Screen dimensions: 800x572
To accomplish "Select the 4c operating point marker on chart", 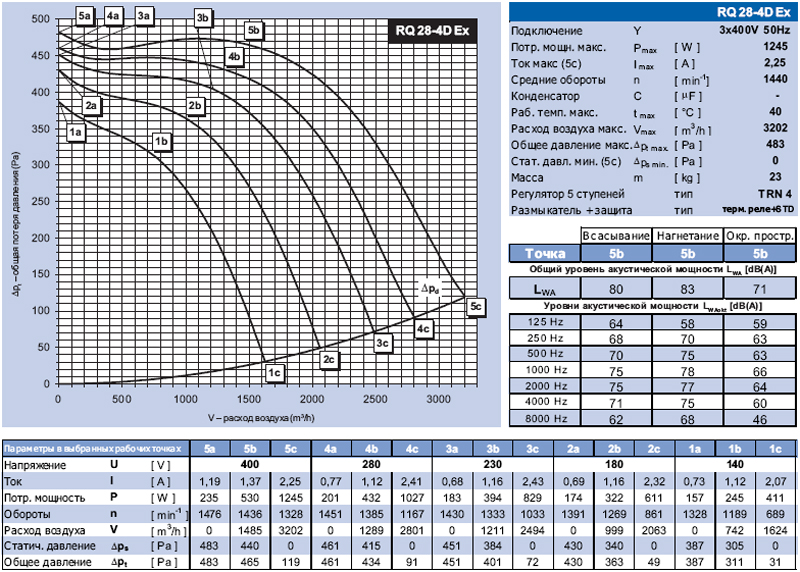I will [423, 328].
